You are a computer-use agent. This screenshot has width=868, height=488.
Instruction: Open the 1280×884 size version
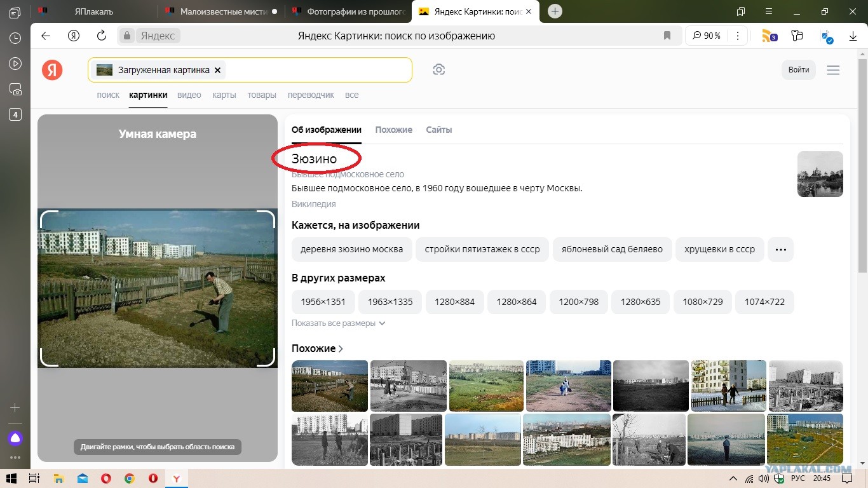click(x=454, y=302)
